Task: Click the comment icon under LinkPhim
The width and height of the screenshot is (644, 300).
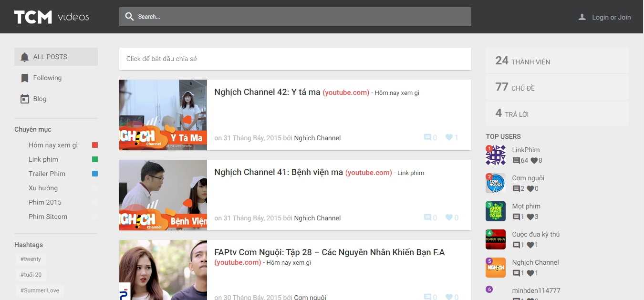Action: click(516, 161)
